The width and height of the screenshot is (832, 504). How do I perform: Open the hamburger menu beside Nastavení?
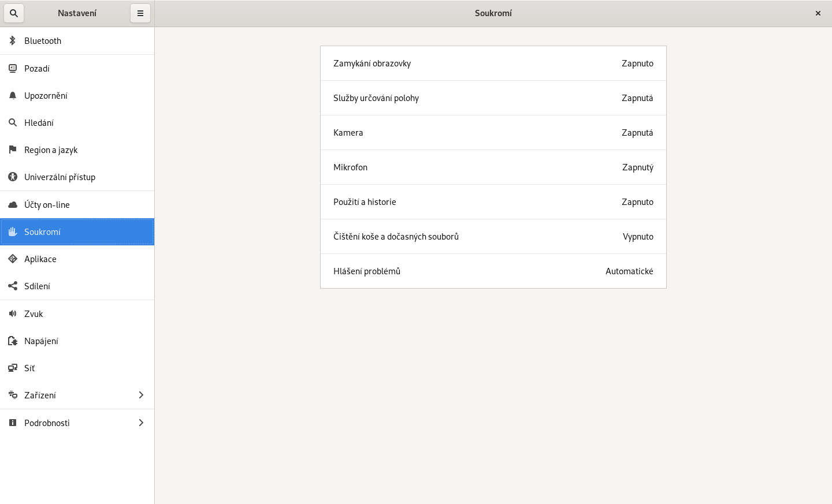pos(140,13)
